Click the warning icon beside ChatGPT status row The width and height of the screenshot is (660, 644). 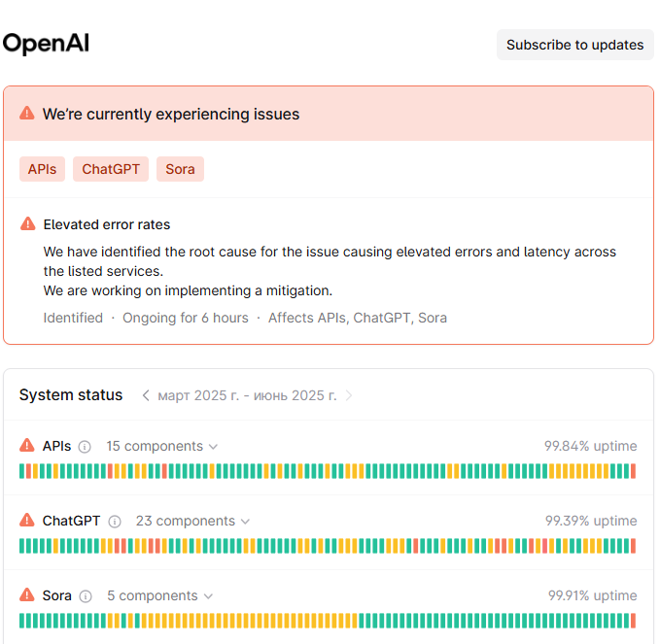(27, 520)
